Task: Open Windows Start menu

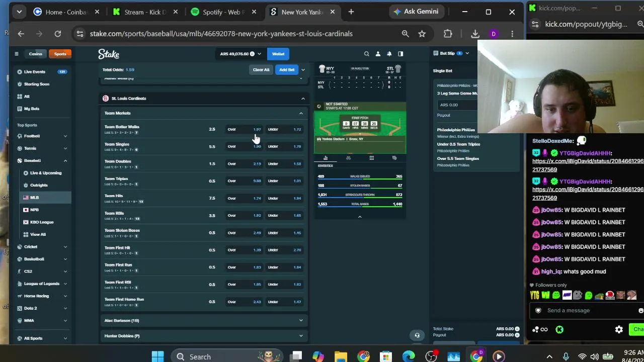Action: [x=157, y=357]
